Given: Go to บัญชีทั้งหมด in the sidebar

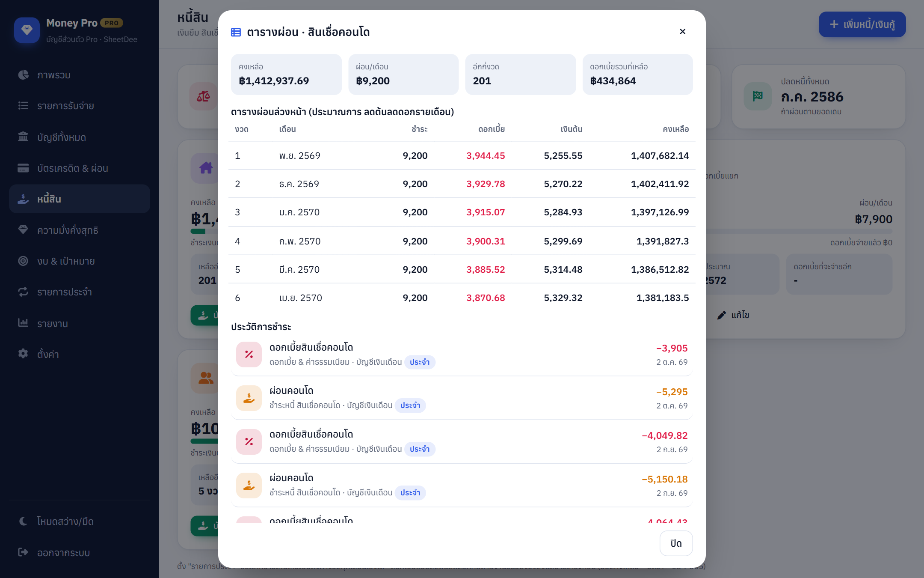Looking at the screenshot, I should [x=80, y=137].
